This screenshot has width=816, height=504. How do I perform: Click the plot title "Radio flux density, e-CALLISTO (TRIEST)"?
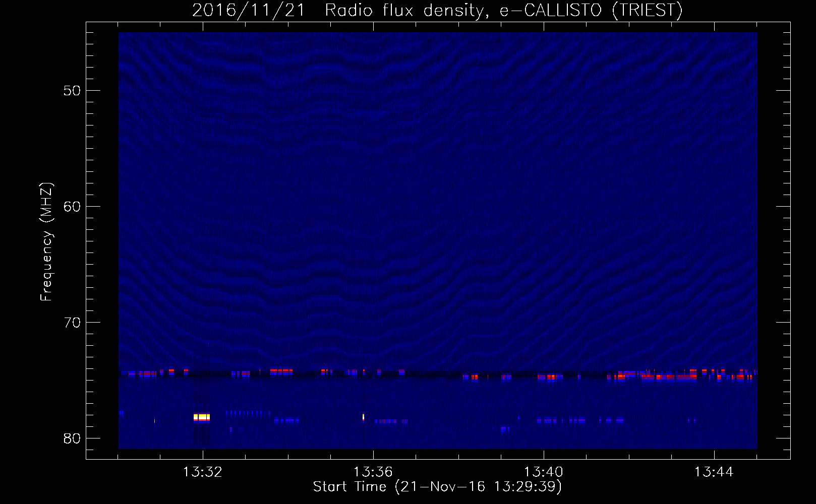coord(503,11)
